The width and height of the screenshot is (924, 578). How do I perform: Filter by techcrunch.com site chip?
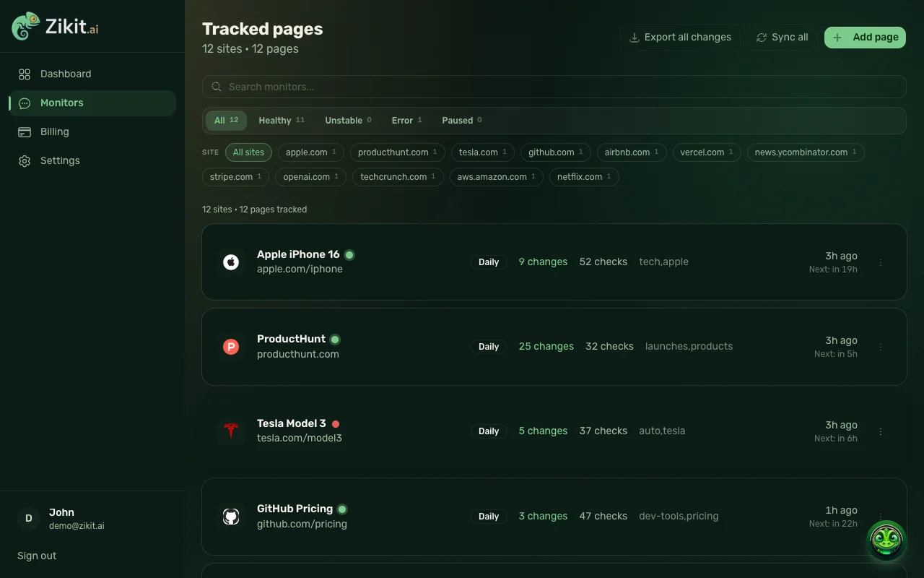[x=398, y=177]
